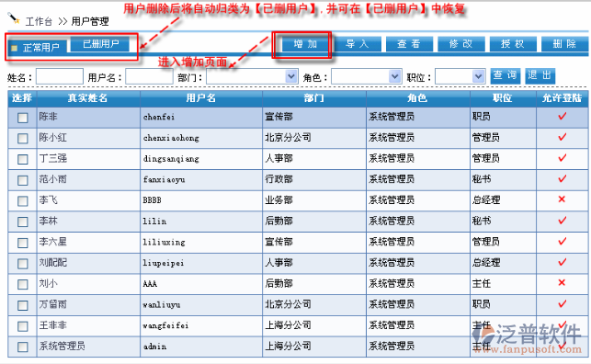This screenshot has width=591, height=364.
Task: Click the login checkmark for 万留雨
Action: point(562,303)
